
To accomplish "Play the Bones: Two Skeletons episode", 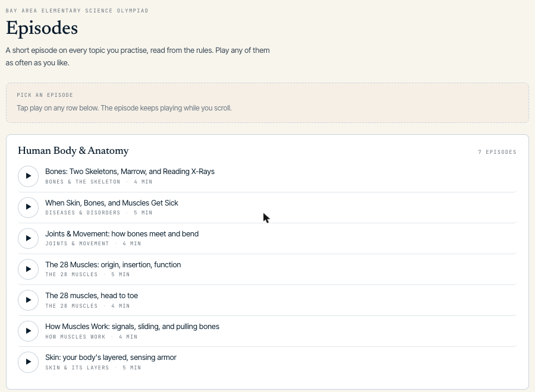I will click(28, 176).
